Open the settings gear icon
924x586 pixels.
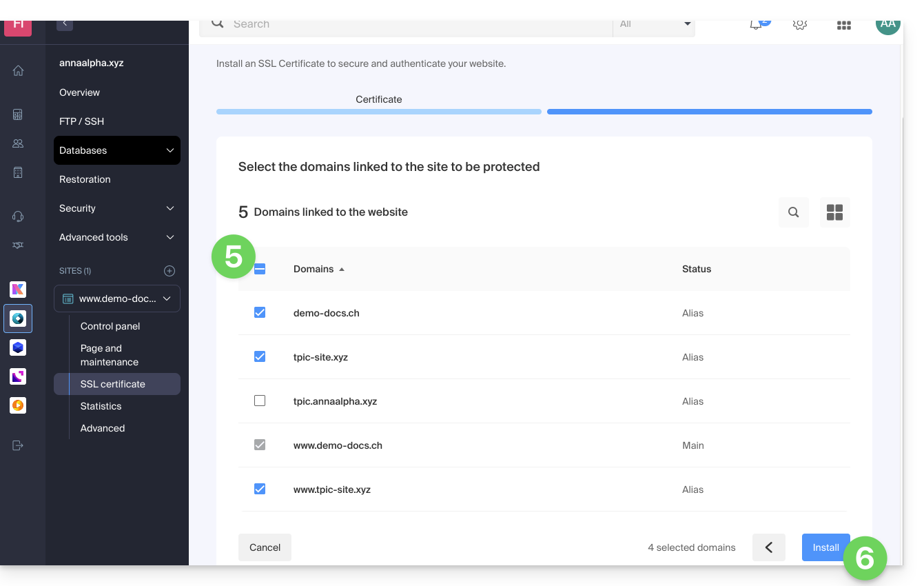(799, 25)
